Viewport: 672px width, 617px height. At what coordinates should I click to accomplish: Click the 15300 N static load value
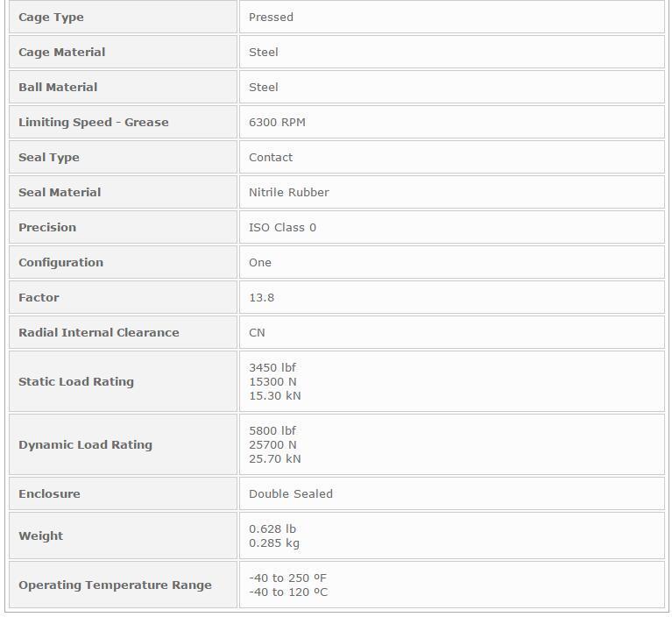(272, 382)
